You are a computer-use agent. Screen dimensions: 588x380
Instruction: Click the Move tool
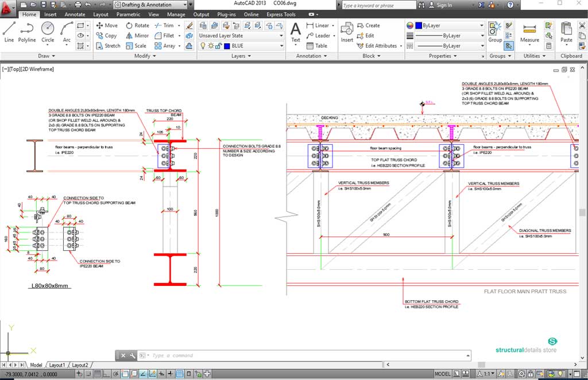pyautogui.click(x=107, y=25)
